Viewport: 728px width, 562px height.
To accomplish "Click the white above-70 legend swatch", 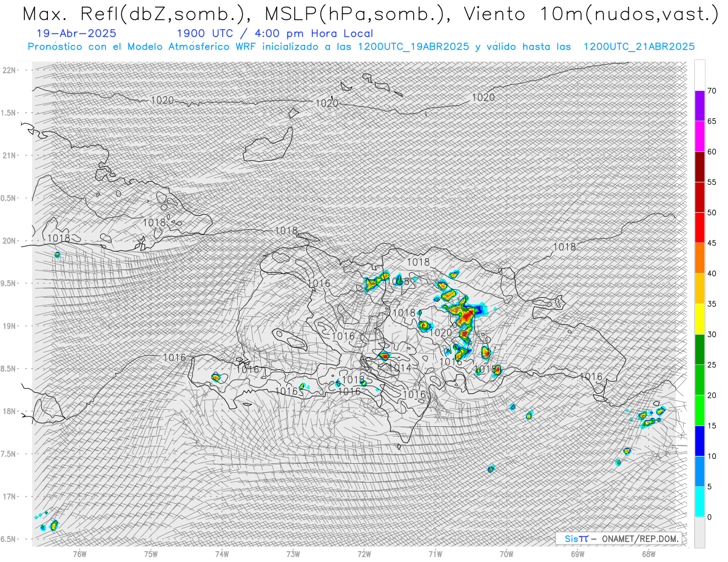I will click(x=699, y=76).
